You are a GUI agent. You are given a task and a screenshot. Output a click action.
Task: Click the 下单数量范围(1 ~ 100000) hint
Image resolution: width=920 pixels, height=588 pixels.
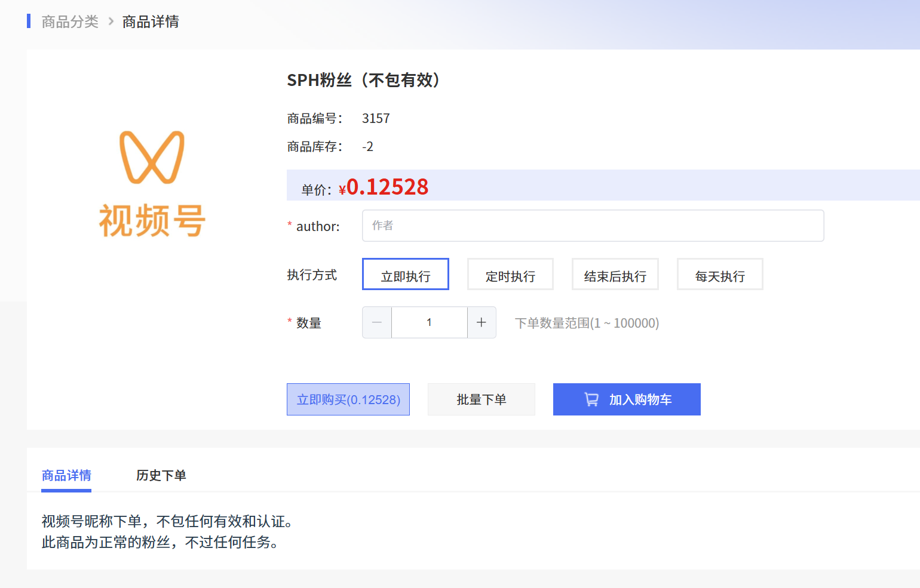tap(587, 323)
